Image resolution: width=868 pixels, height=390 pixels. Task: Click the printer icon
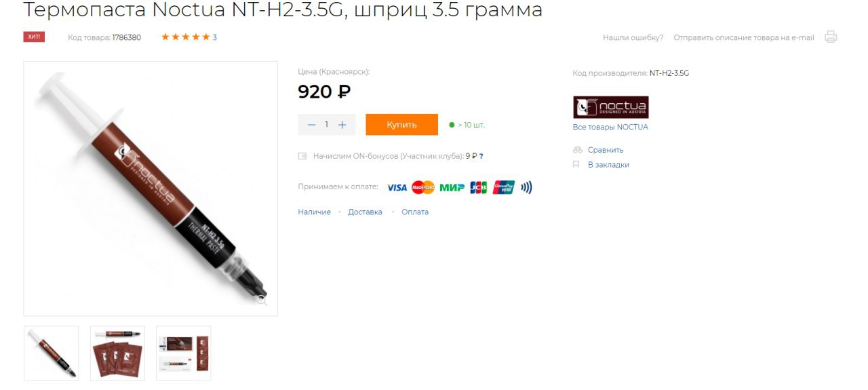point(831,37)
